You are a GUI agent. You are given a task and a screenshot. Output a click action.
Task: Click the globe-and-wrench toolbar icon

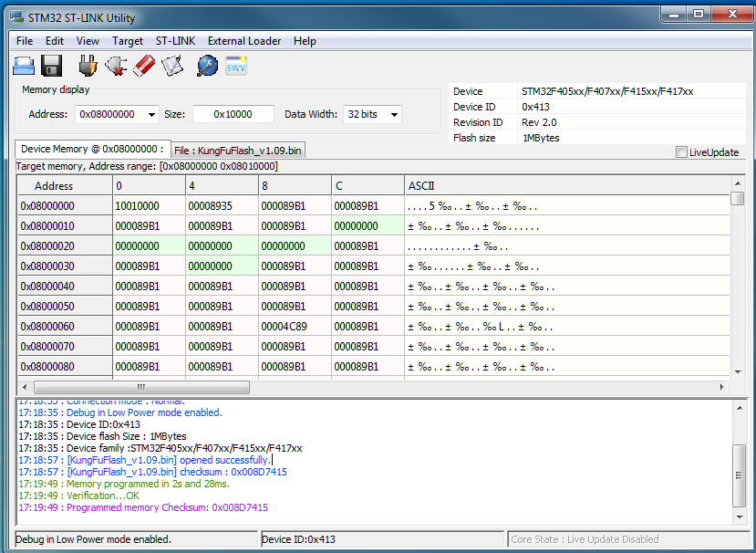pyautogui.click(x=207, y=66)
